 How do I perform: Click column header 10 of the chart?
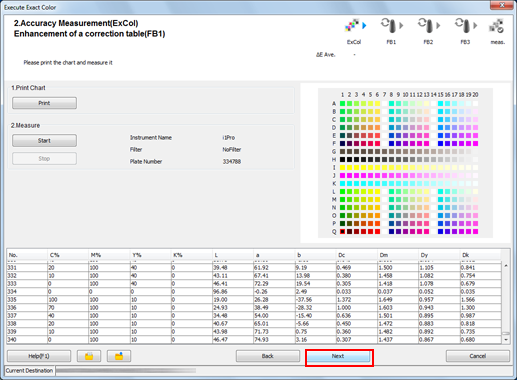[x=405, y=95]
